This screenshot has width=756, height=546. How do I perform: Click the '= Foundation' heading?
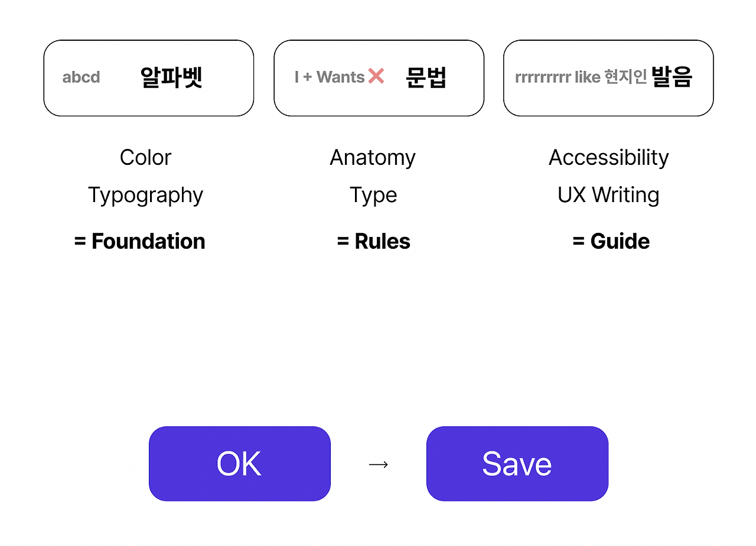point(140,241)
